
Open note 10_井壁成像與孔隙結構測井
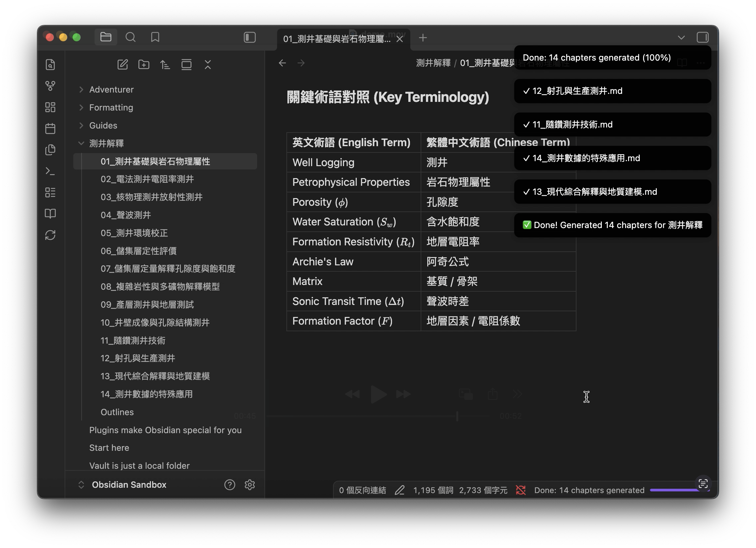click(155, 323)
